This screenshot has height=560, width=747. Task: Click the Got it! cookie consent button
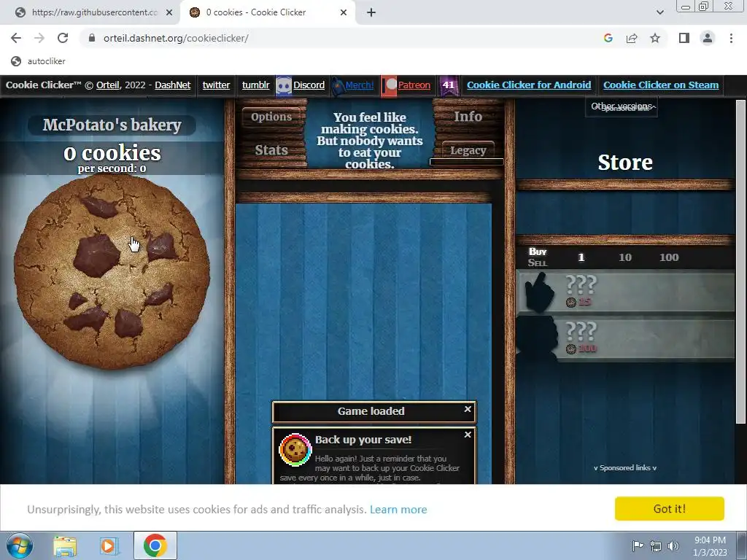pos(670,508)
